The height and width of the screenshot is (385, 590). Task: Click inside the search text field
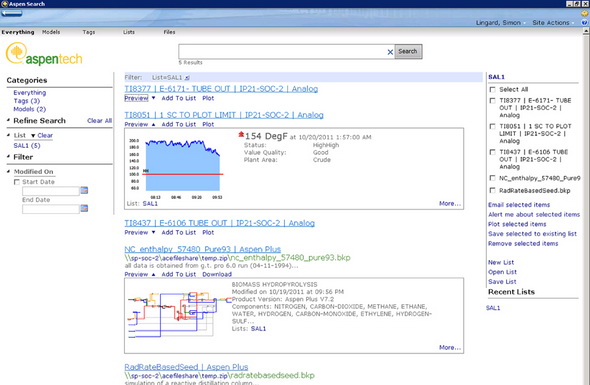[x=282, y=52]
